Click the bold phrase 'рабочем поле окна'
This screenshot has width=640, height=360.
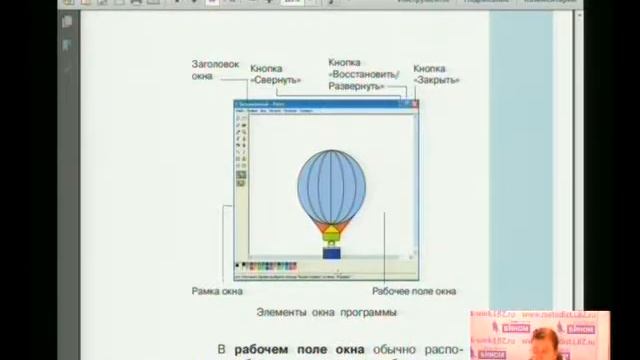pyautogui.click(x=299, y=349)
